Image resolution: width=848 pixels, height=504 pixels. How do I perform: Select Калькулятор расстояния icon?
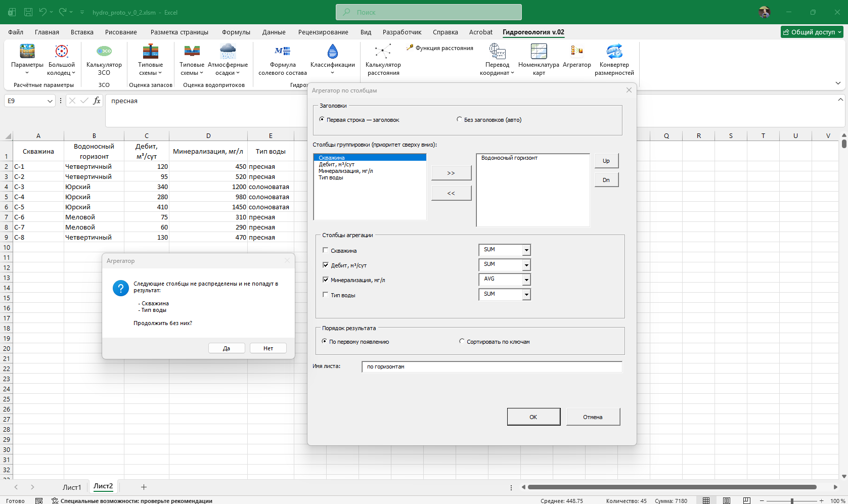pyautogui.click(x=383, y=60)
